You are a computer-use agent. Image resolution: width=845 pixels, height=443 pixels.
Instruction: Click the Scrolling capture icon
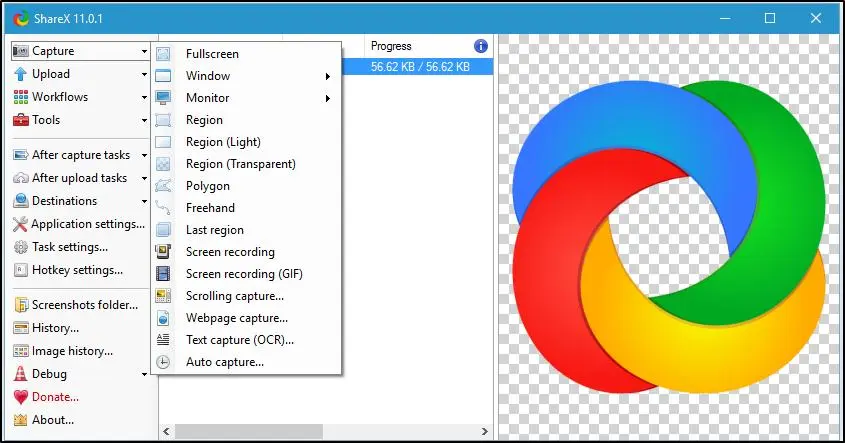click(x=163, y=296)
